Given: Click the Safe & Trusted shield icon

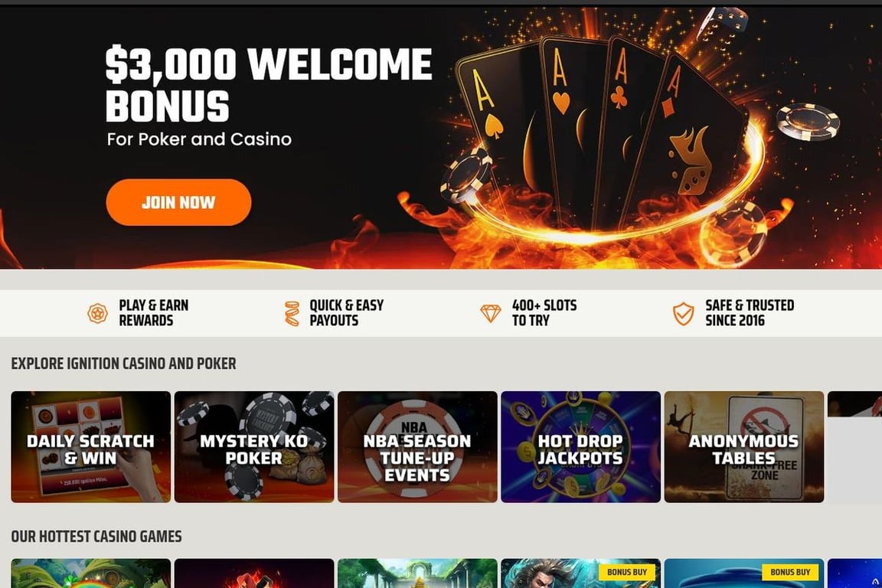Looking at the screenshot, I should click(683, 313).
